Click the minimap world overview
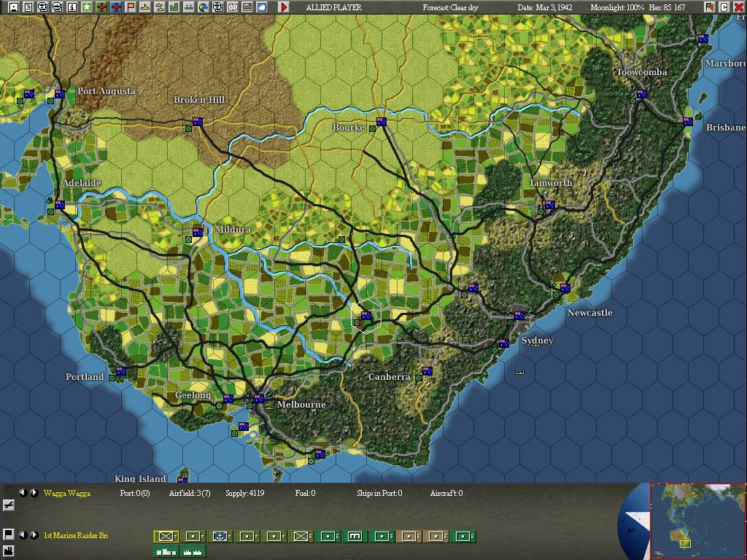Screen dimensions: 747x560 (697, 521)
